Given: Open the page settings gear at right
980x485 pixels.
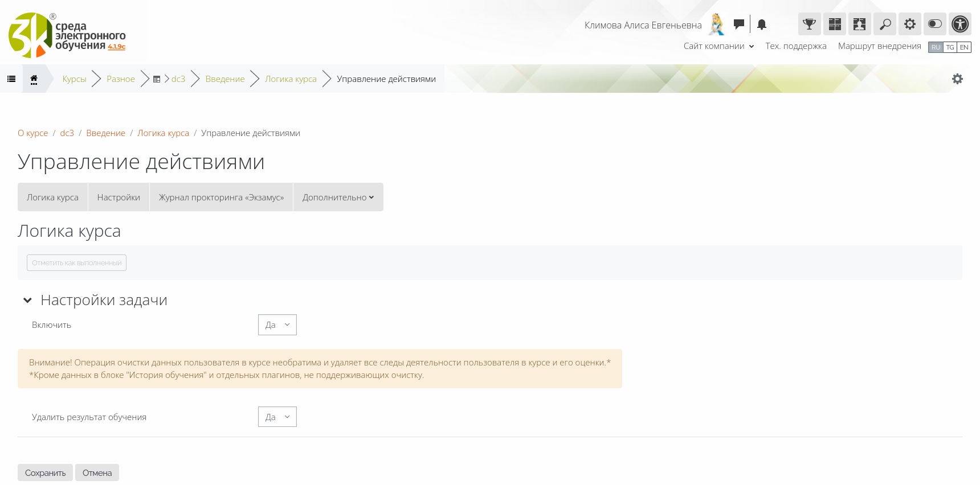Looking at the screenshot, I should [957, 79].
